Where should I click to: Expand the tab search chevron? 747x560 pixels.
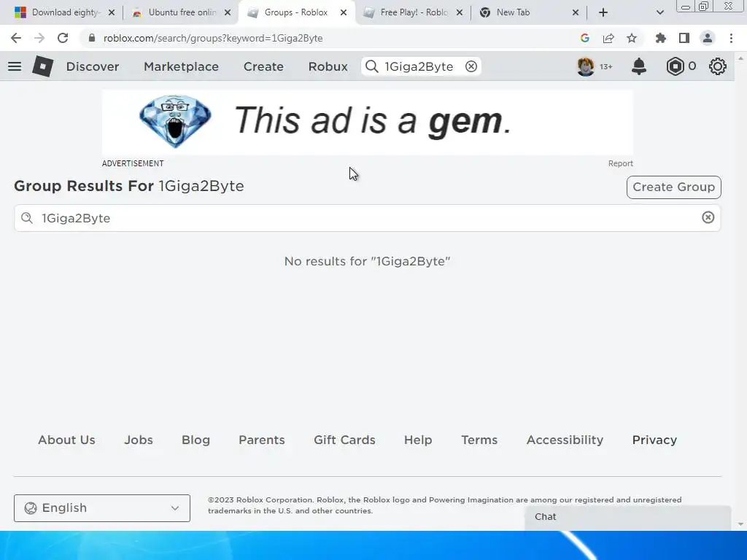click(659, 12)
